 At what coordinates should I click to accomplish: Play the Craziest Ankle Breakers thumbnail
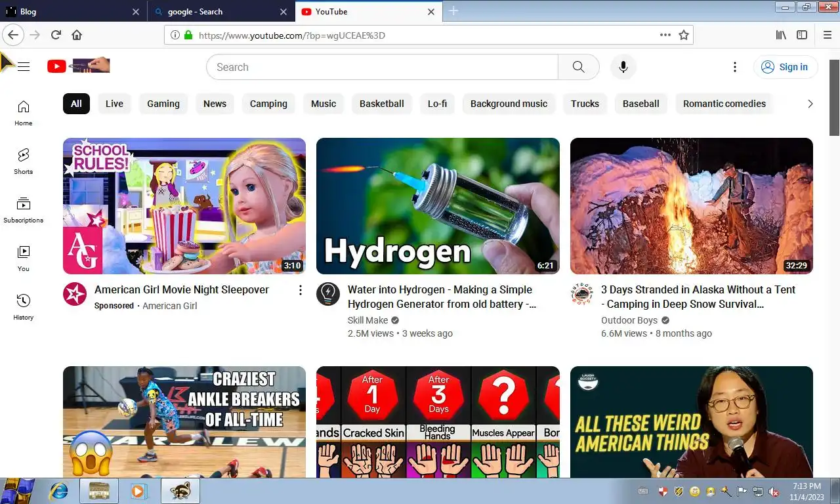pos(184,422)
